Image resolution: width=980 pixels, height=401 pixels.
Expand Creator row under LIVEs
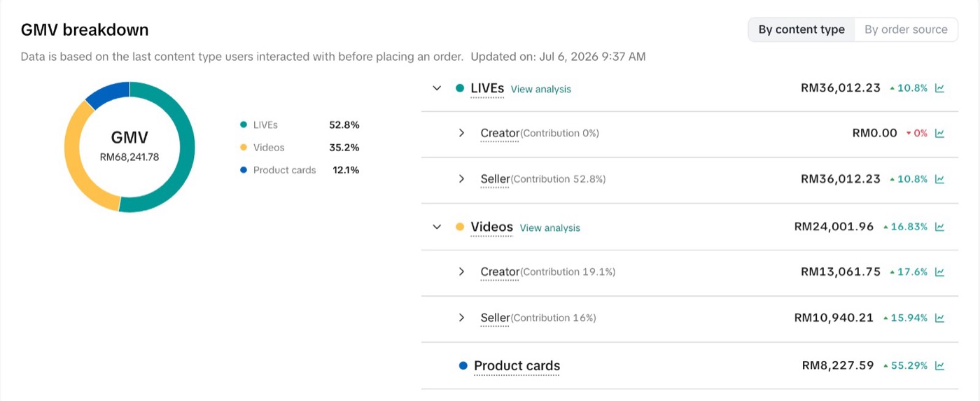tap(461, 133)
